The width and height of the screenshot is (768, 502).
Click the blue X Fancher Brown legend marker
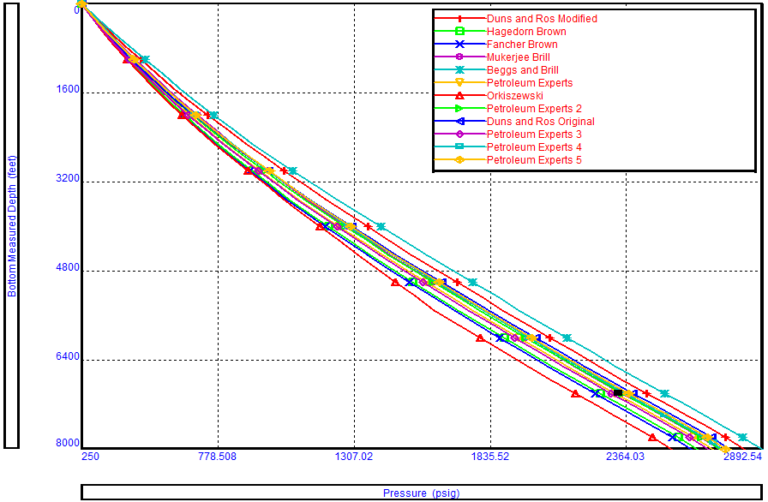[459, 45]
